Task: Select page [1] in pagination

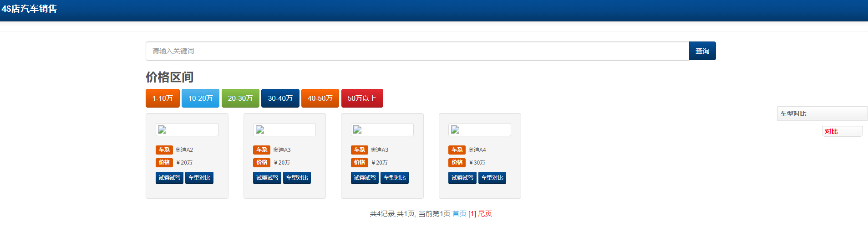Action: [x=472, y=214]
